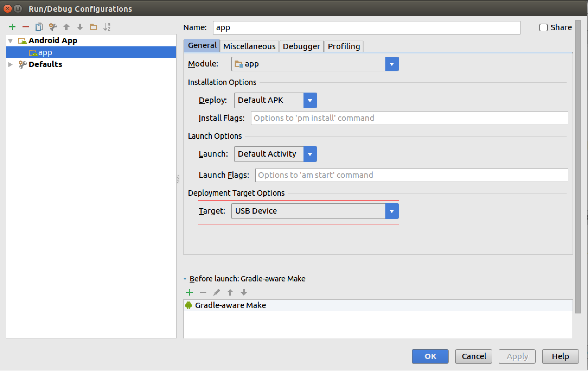The image size is (588, 371).
Task: Copy the selected configuration
Action: (39, 27)
